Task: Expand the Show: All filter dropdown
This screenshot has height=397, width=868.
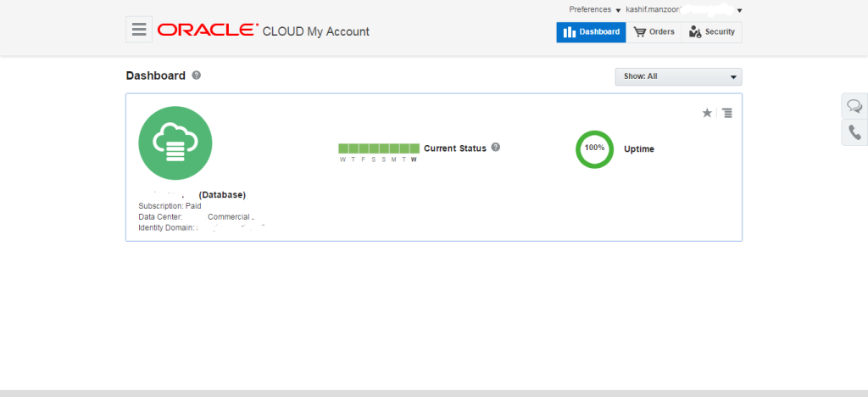Action: 678,76
